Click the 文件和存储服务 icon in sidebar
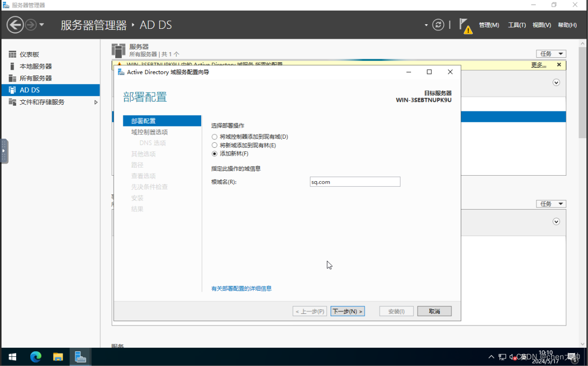588x366 pixels. (x=12, y=102)
